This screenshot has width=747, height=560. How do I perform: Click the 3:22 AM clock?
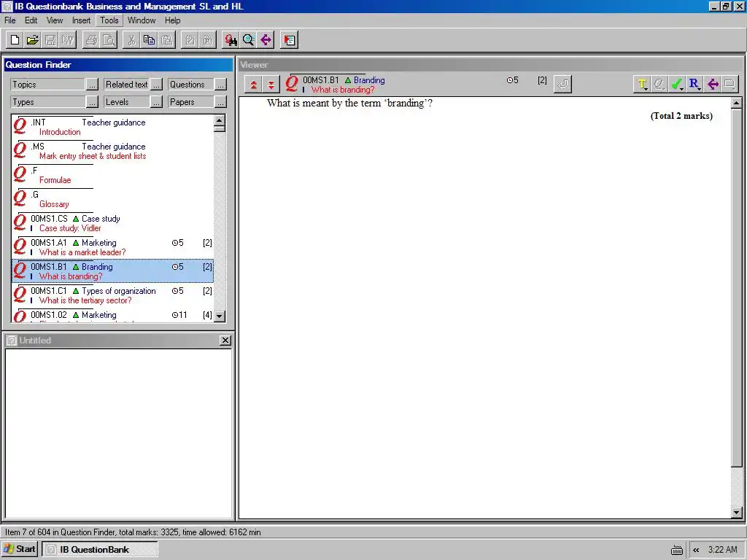(x=722, y=550)
